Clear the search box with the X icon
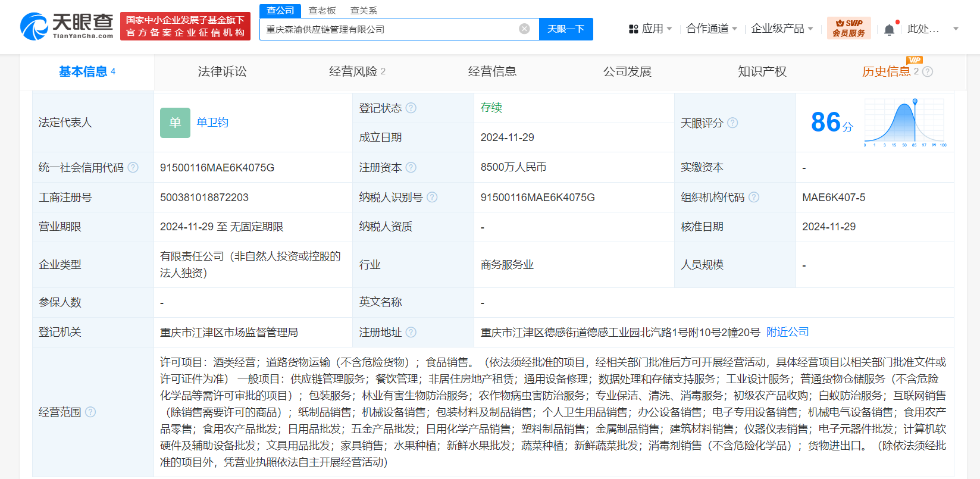Viewport: 980px width, 479px height. [524, 29]
